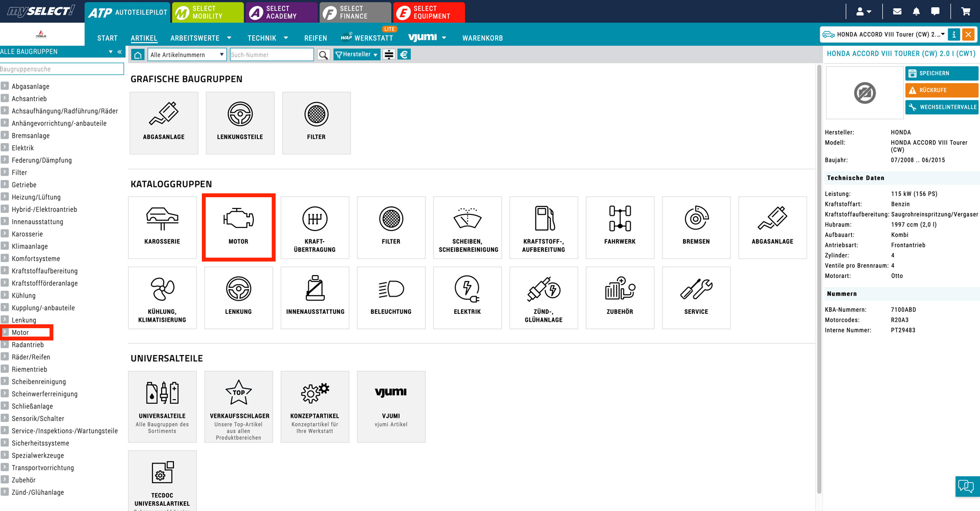Open the Filter graphic assembly tile
This screenshot has width=980, height=511.
pyautogui.click(x=317, y=123)
